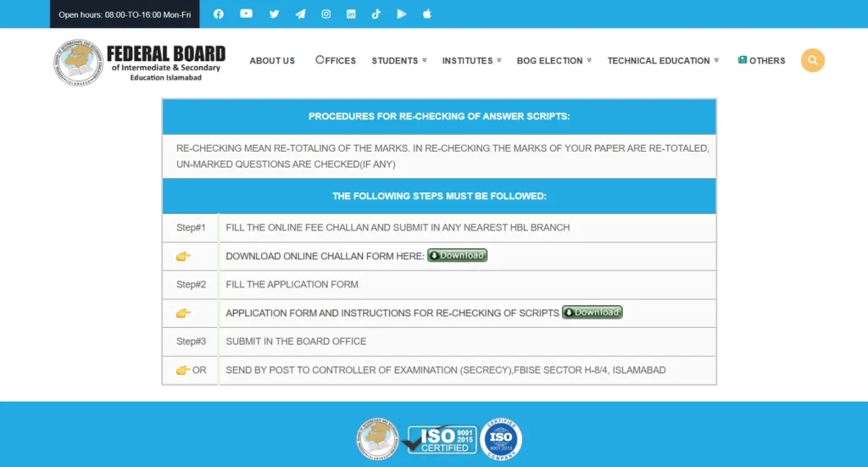
Task: Click the Step#1 cell
Action: tap(191, 227)
